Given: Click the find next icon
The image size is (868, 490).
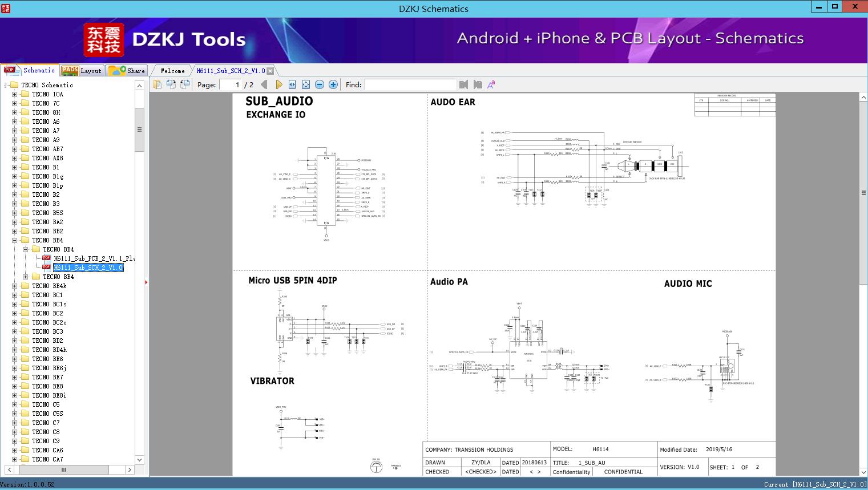Looking at the screenshot, I should tap(478, 84).
